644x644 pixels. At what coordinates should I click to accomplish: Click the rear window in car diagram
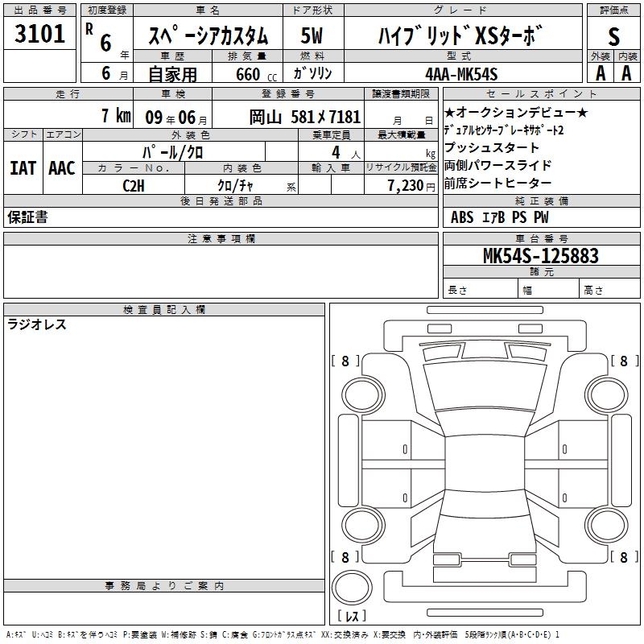coord(485,503)
